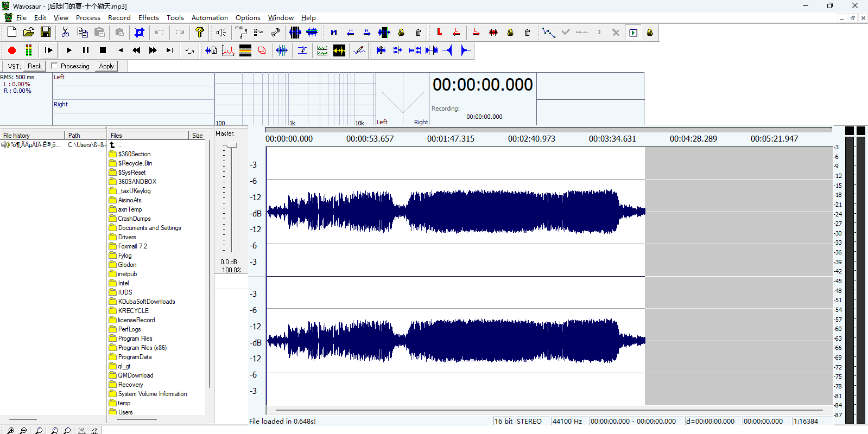Click the Save floppy disk icon
Screen dimensions: 868x434
click(46, 33)
